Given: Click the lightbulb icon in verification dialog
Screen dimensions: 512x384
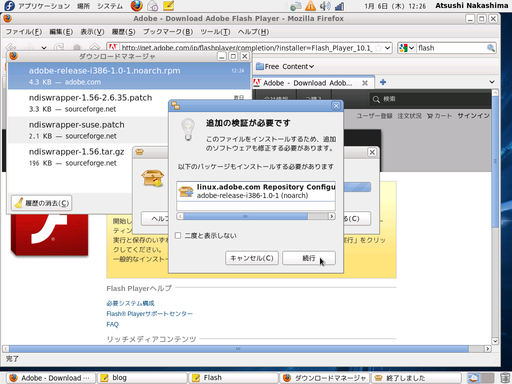Looking at the screenshot, I should [x=188, y=130].
